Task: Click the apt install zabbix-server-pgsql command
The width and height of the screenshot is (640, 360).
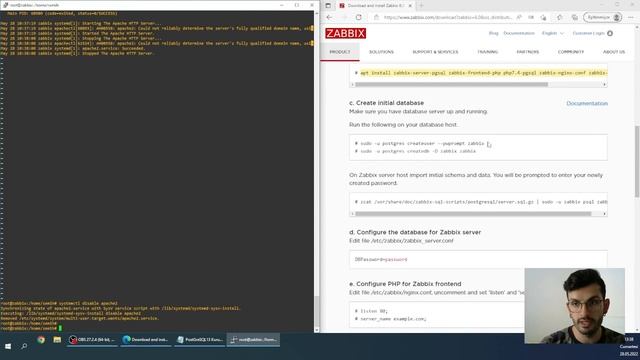Action: point(484,73)
